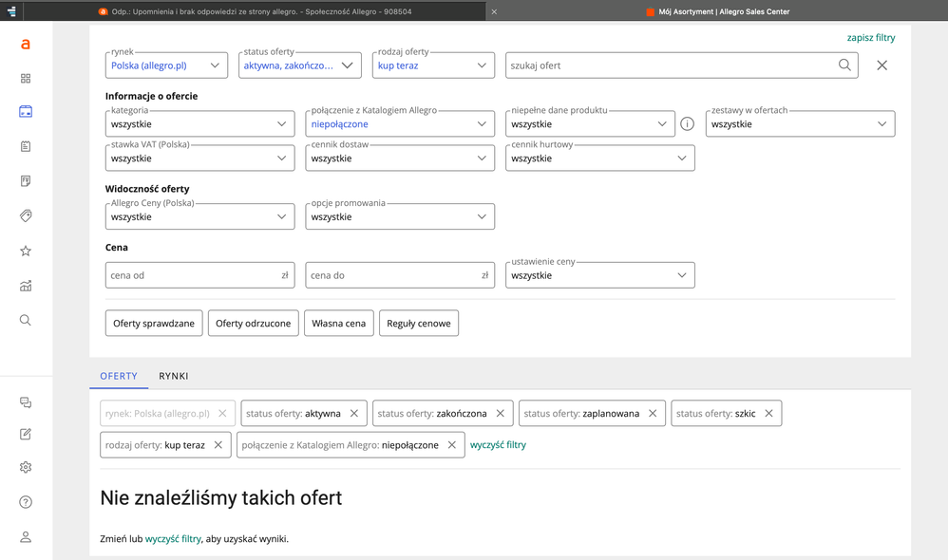Open the assortment offers icon in sidebar

(26, 111)
